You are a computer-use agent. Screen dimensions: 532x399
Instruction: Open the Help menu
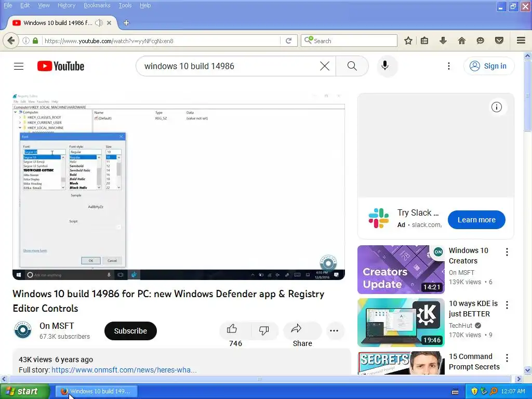pyautogui.click(x=145, y=5)
